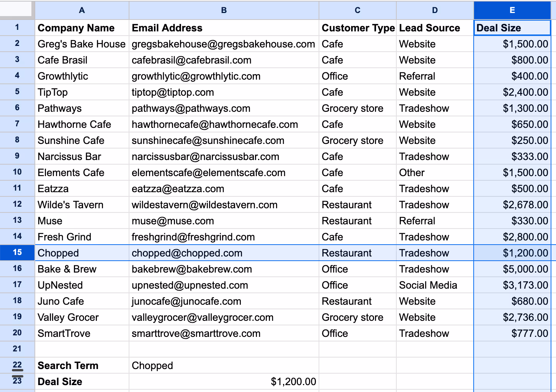556x392 pixels.
Task: Select the Elements Cafe company cell
Action: [82, 173]
